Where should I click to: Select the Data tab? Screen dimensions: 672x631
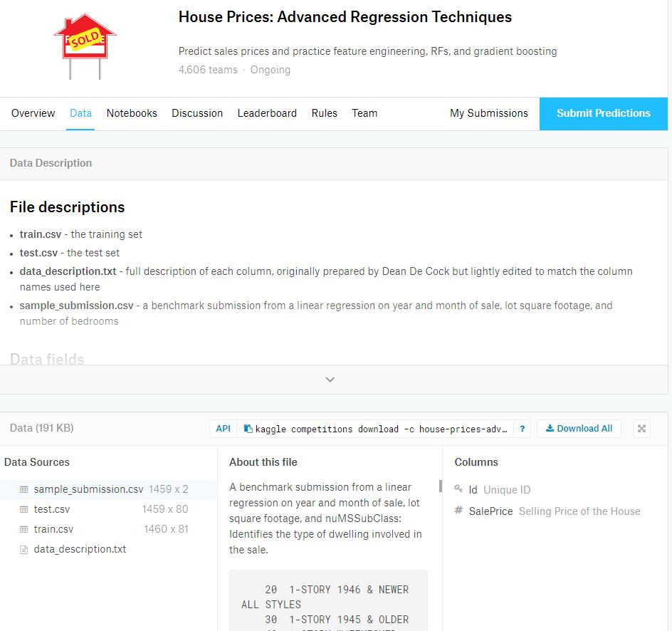80,113
